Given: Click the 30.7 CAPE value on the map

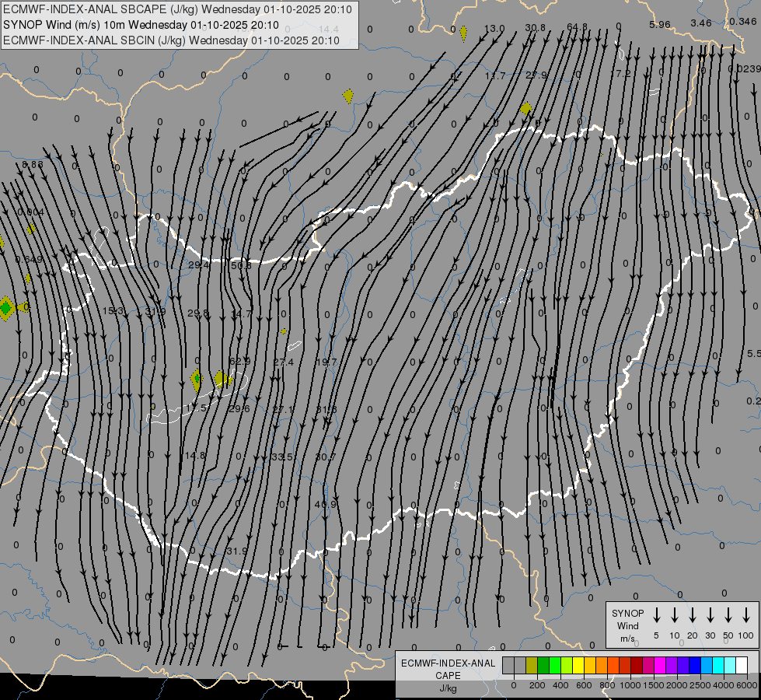Looking at the screenshot, I should tap(325, 457).
